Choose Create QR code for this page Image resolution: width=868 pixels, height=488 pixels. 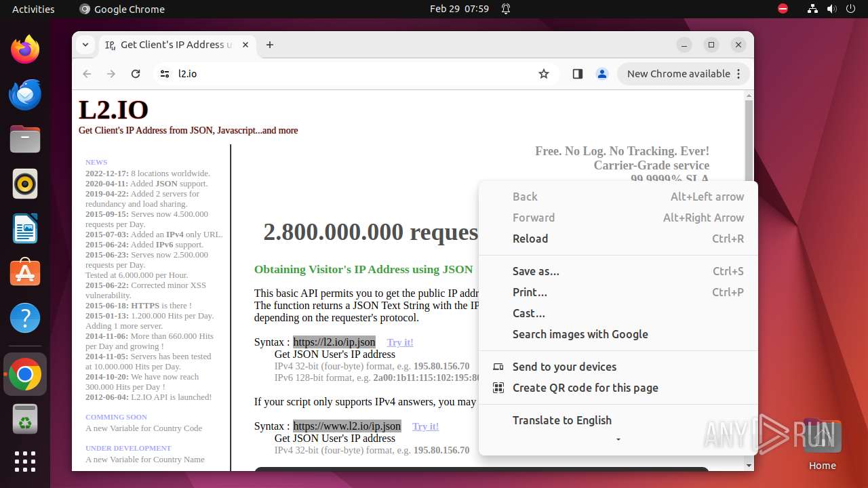[618, 388]
